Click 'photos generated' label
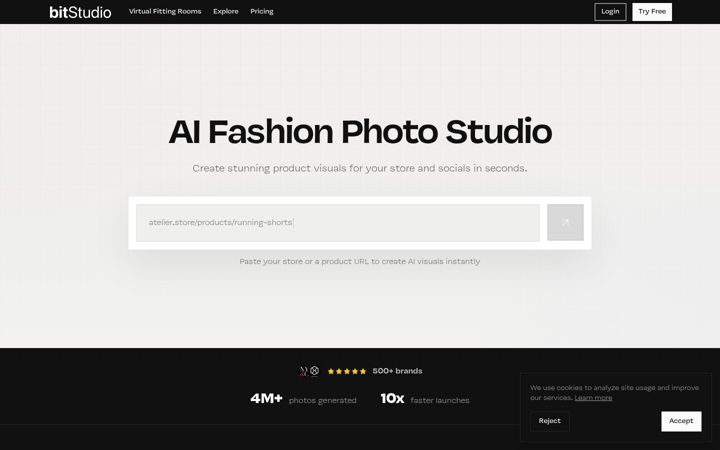This screenshot has width=720, height=450. click(x=322, y=400)
